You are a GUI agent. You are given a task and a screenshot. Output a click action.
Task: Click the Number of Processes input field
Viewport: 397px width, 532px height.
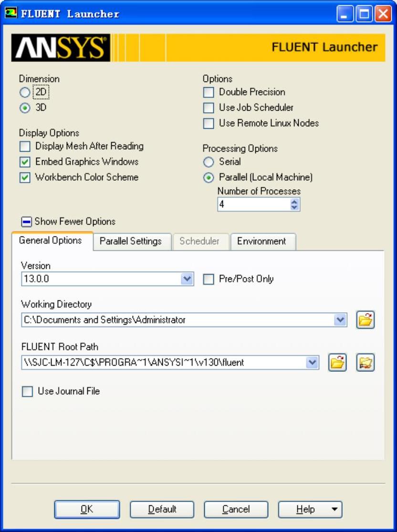click(253, 205)
